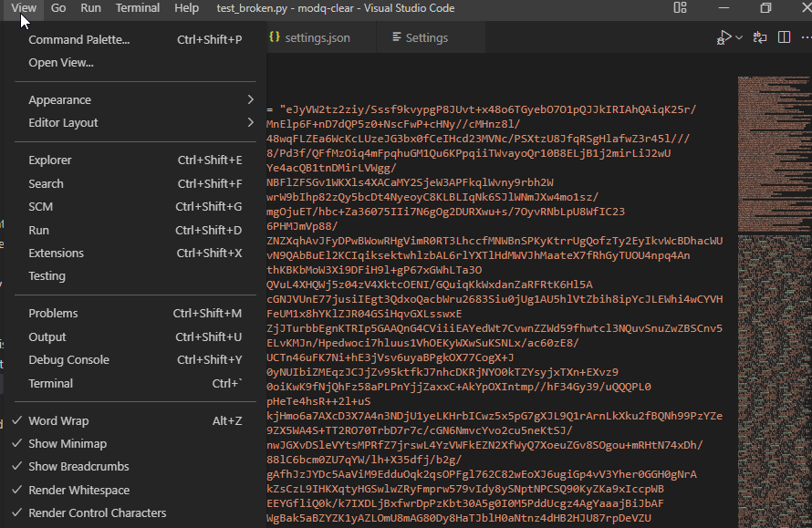
Task: Split the editor using the split icon
Action: tap(786, 37)
